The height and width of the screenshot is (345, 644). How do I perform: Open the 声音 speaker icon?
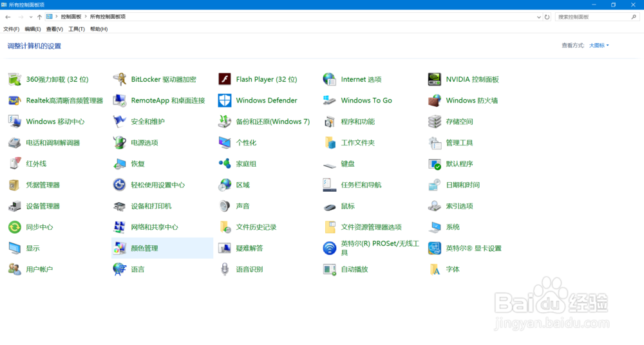tap(225, 206)
